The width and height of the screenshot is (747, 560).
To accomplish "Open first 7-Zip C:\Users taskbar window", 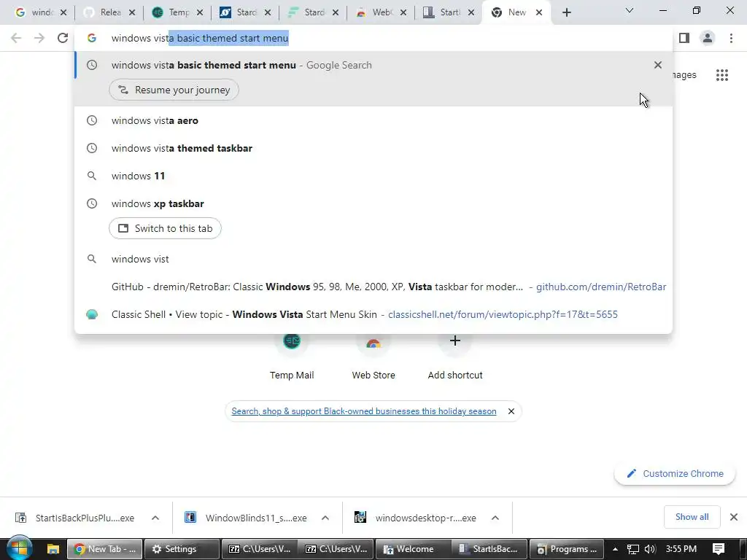I will tap(259, 549).
